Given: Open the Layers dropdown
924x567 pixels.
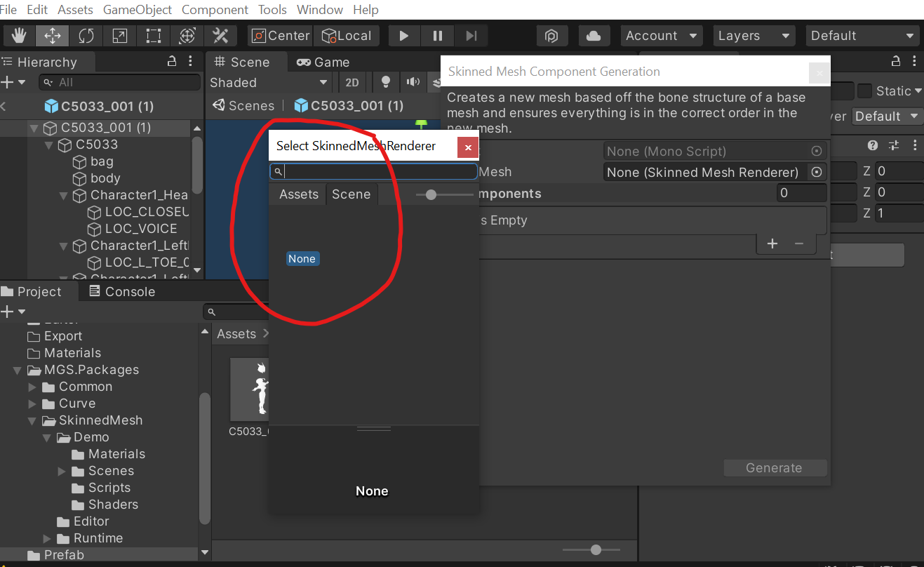Looking at the screenshot, I should pyautogui.click(x=754, y=36).
